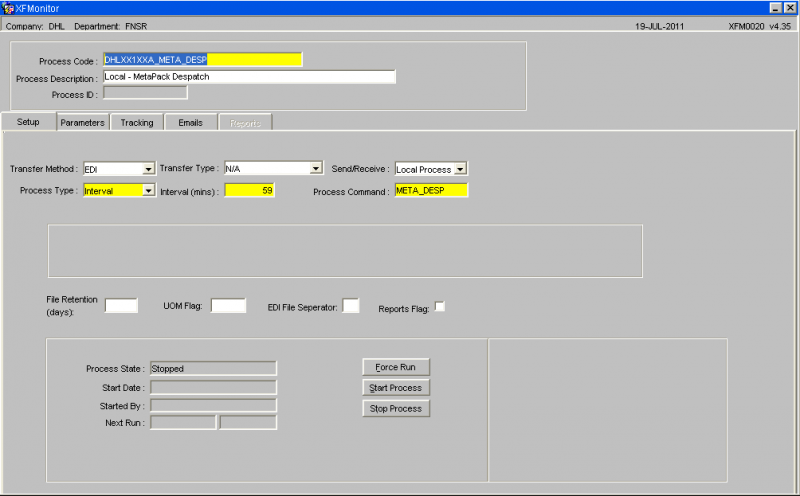The width and height of the screenshot is (800, 496).
Task: Click the large empty text box under Process Type
Action: (x=345, y=251)
